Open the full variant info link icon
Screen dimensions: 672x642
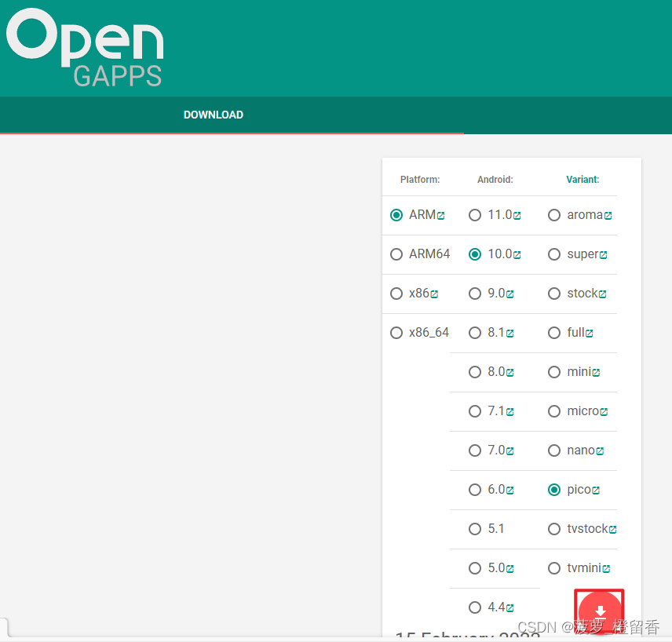click(590, 334)
